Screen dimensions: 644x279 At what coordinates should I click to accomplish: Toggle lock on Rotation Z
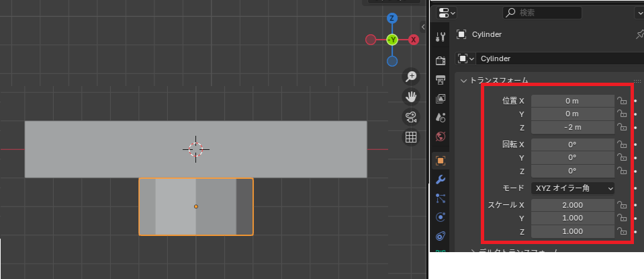click(x=623, y=171)
